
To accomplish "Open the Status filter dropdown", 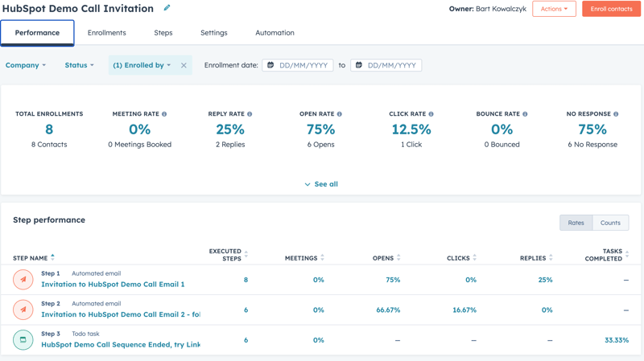I will click(79, 65).
